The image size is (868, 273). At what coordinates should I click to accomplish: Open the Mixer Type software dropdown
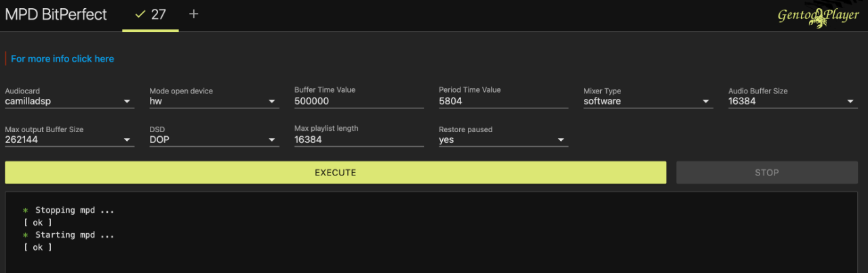tap(648, 101)
